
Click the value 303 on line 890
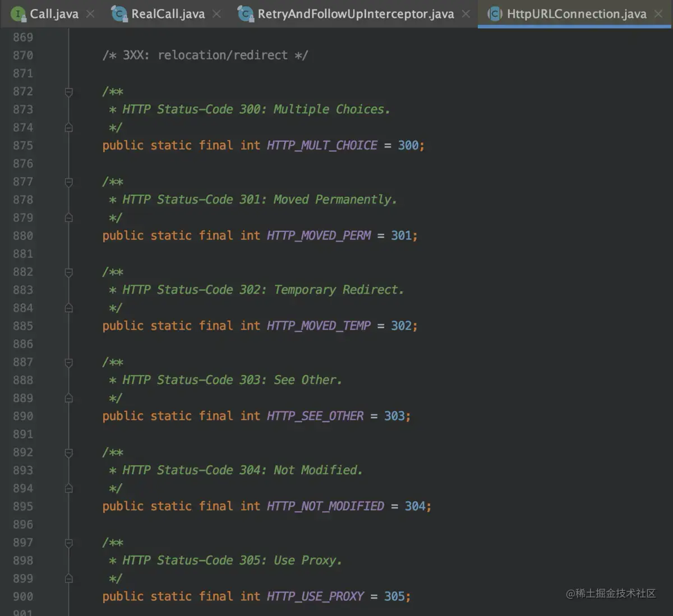coord(394,416)
